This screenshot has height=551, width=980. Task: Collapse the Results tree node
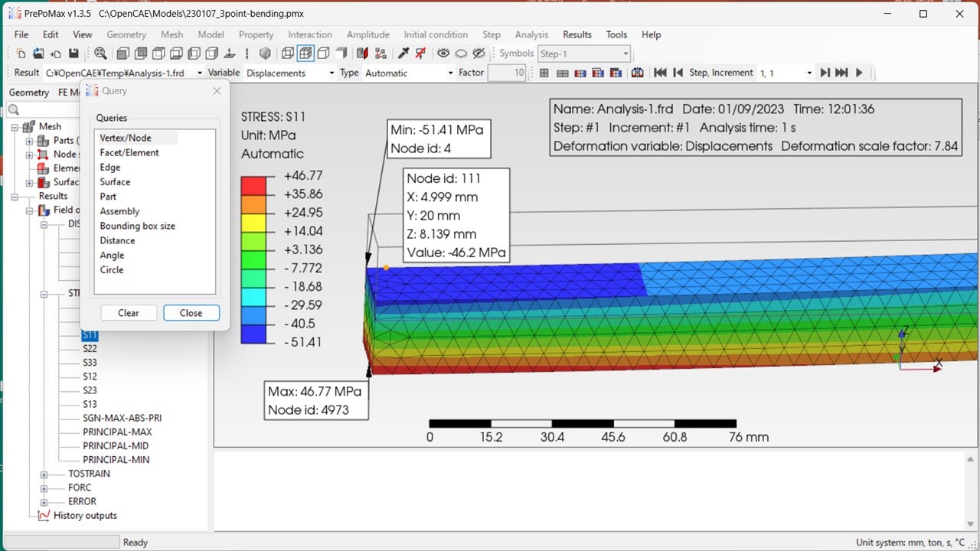click(15, 196)
